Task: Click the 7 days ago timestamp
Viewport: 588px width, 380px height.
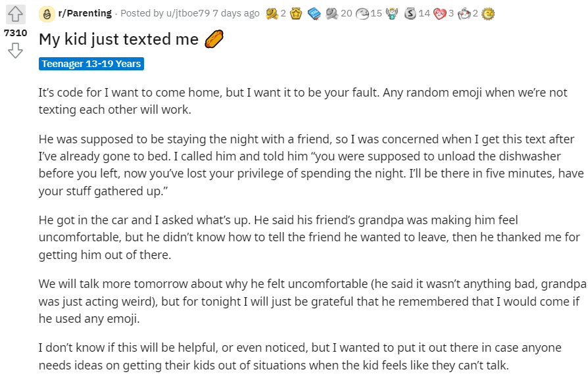Action: click(x=236, y=14)
